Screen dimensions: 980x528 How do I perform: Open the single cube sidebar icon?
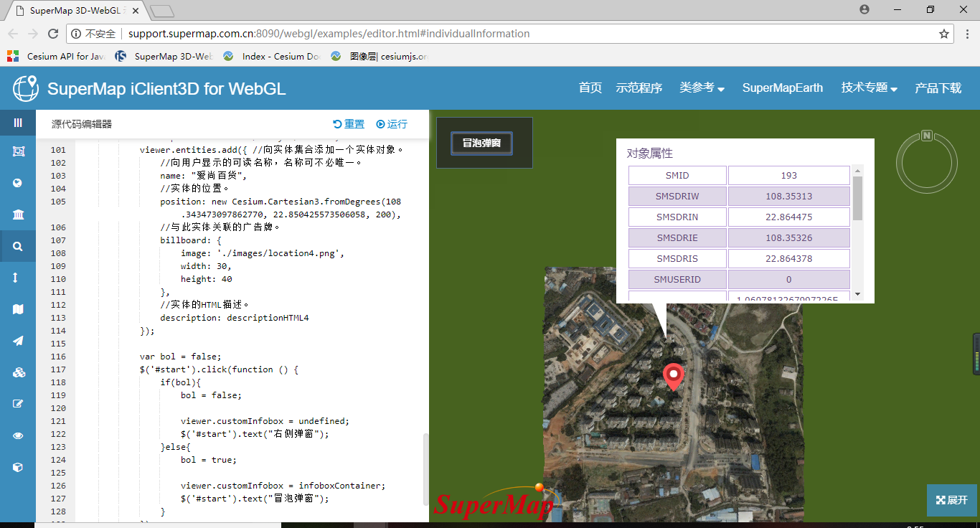tap(18, 467)
